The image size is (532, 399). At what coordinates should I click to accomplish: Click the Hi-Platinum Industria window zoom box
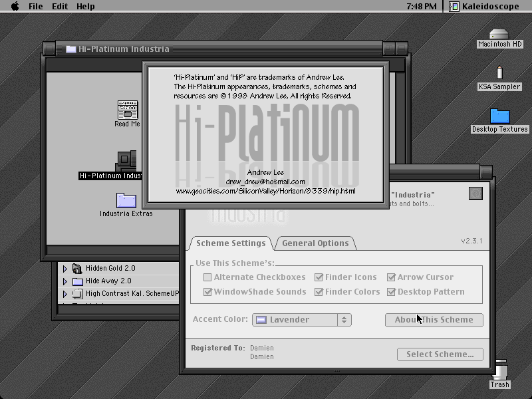pyautogui.click(x=389, y=49)
